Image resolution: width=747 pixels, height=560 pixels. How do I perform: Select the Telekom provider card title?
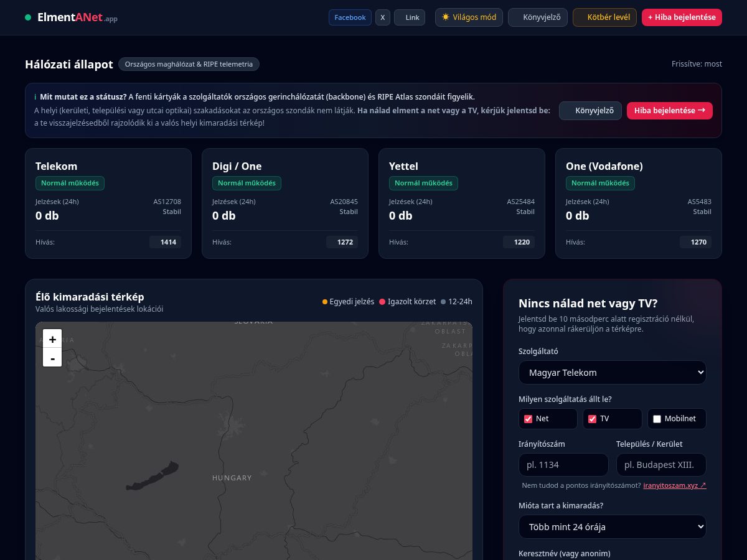(57, 166)
